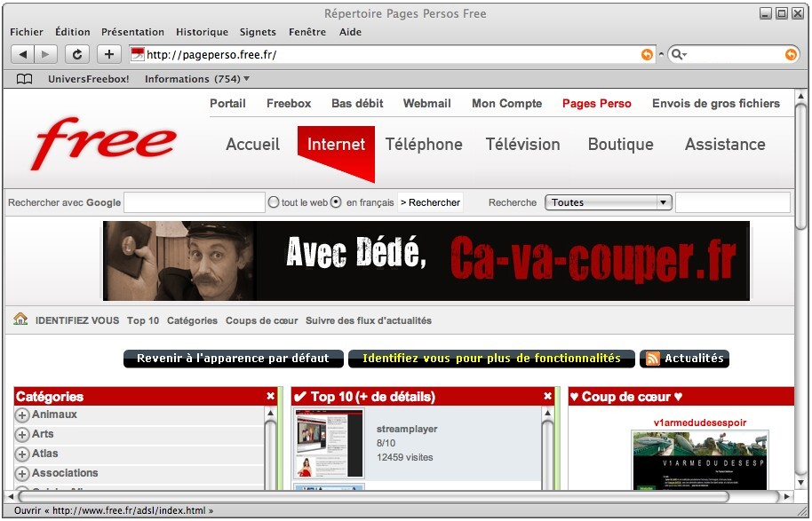
Task: Select the 'en français' radio button
Action: pyautogui.click(x=336, y=202)
